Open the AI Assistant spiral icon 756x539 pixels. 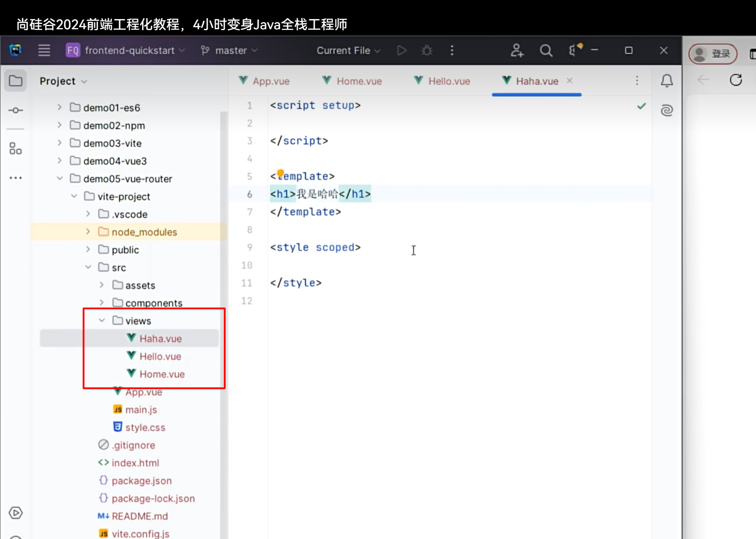pyautogui.click(x=667, y=110)
